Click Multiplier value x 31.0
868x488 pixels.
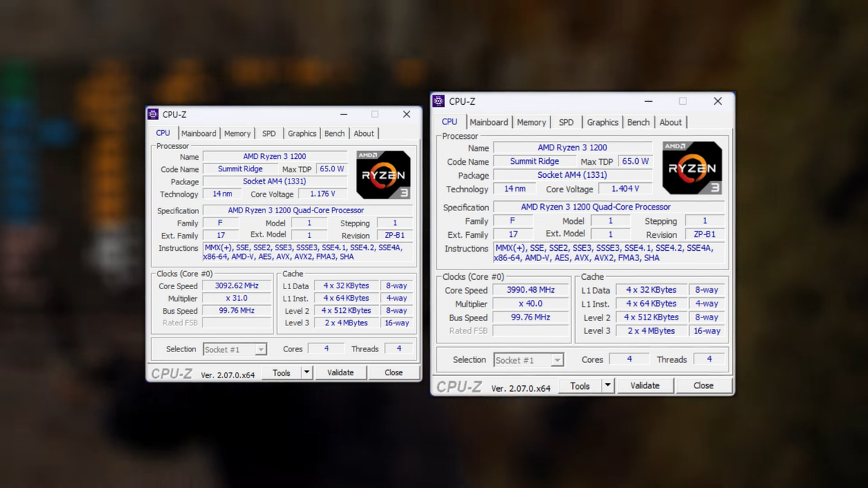tap(237, 299)
